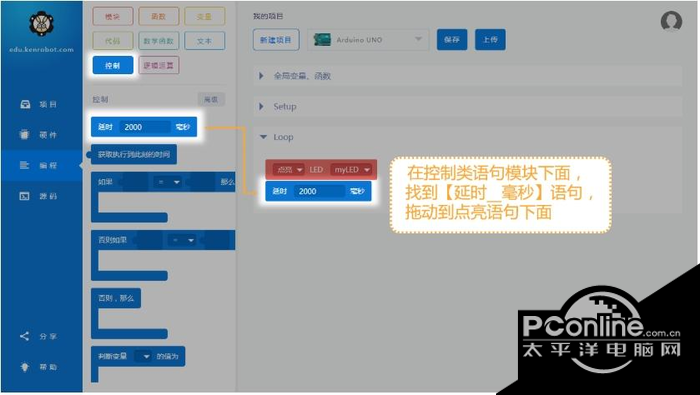Viewport: 700px width, 395px height.
Task: Click the 否则如果 label on else-if block
Action: point(112,240)
